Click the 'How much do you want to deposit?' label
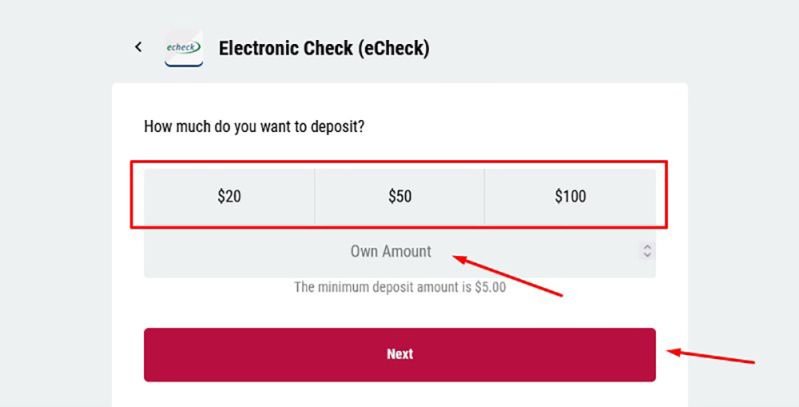Image resolution: width=799 pixels, height=407 pixels. click(254, 127)
